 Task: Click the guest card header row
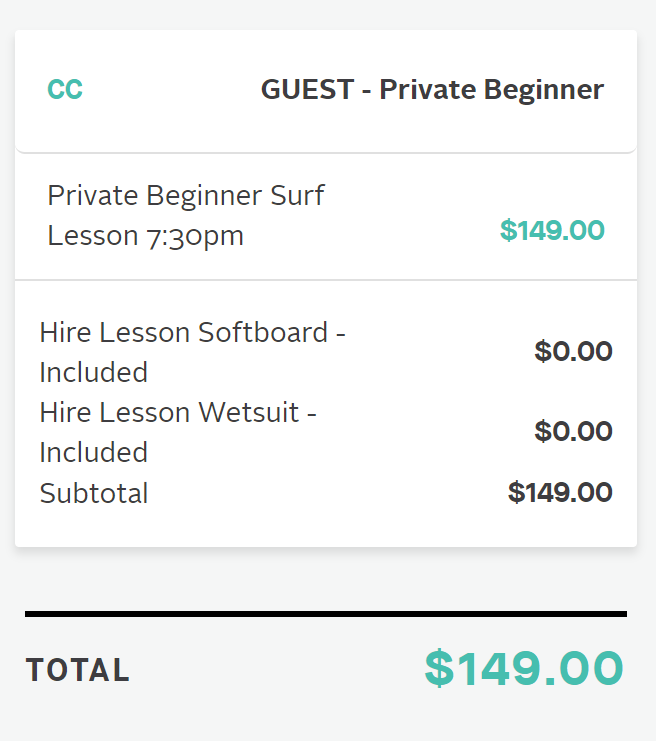(326, 91)
